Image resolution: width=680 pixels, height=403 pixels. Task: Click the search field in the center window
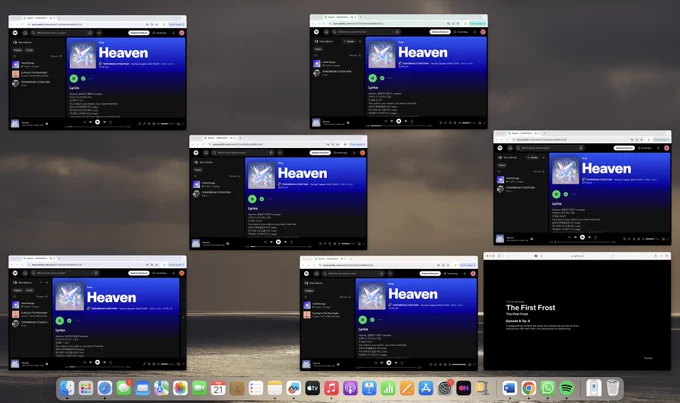[241, 153]
